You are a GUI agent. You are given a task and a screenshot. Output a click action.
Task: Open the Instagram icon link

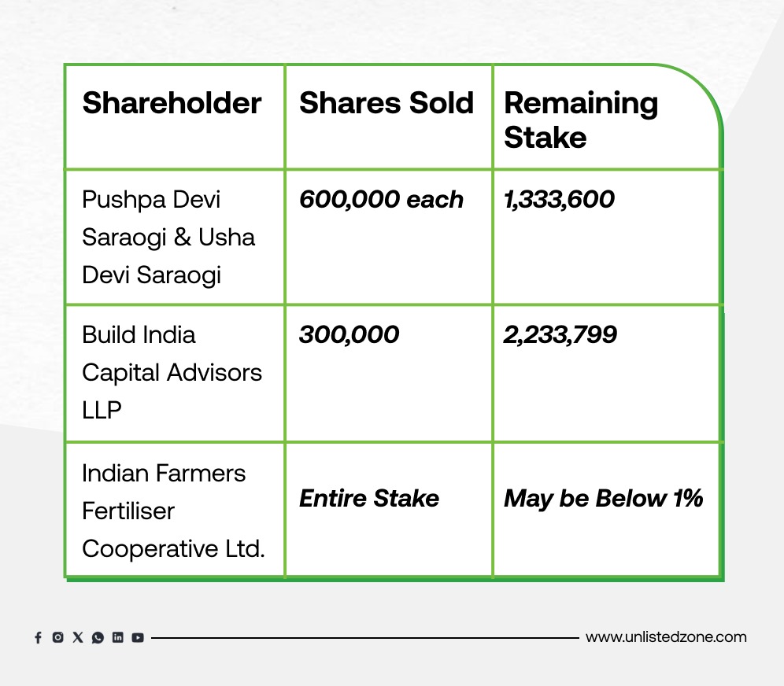57,638
